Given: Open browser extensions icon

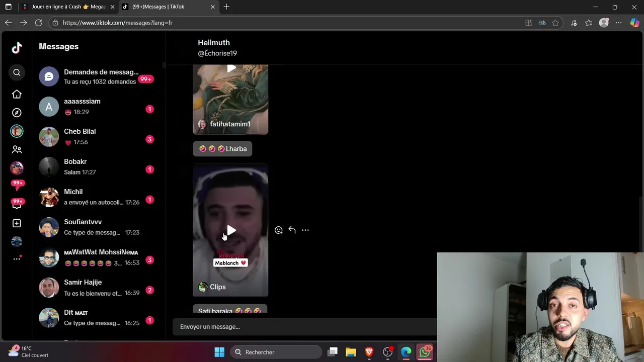Looking at the screenshot, I should tap(574, 23).
